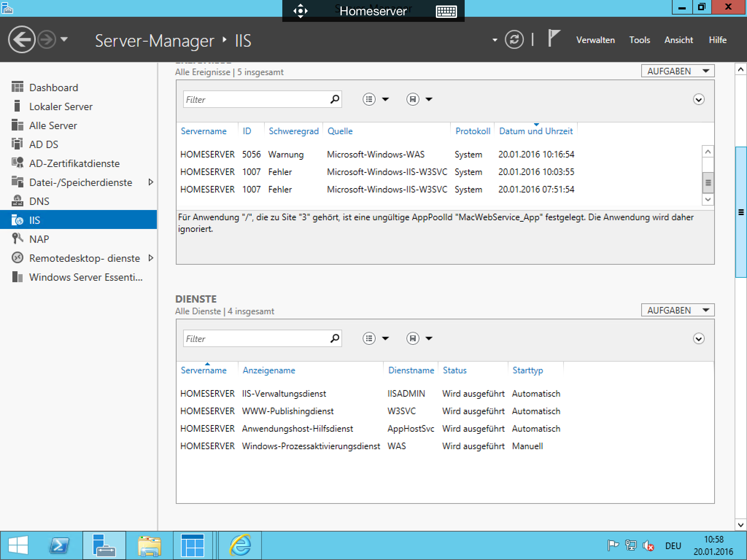The width and height of the screenshot is (747, 560).
Task: Click the Dienste filter search magnifier
Action: [x=334, y=338]
